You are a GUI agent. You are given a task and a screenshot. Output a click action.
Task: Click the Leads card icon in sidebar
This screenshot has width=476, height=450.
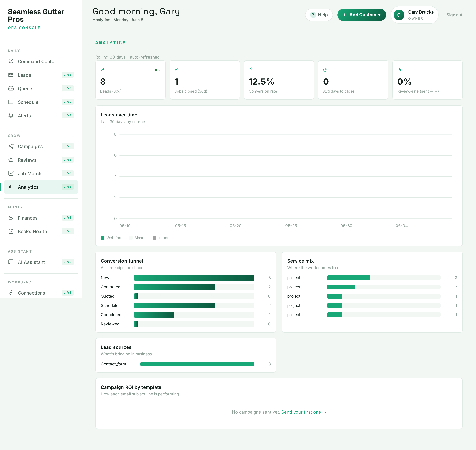pos(11,75)
